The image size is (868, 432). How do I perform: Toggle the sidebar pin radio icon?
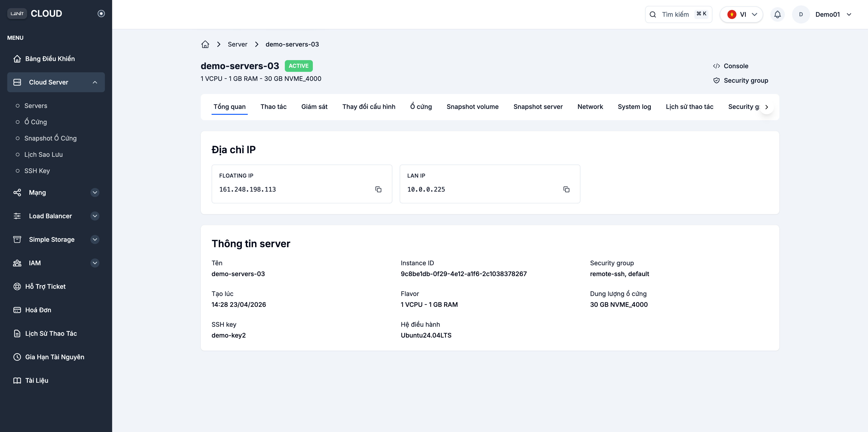101,14
